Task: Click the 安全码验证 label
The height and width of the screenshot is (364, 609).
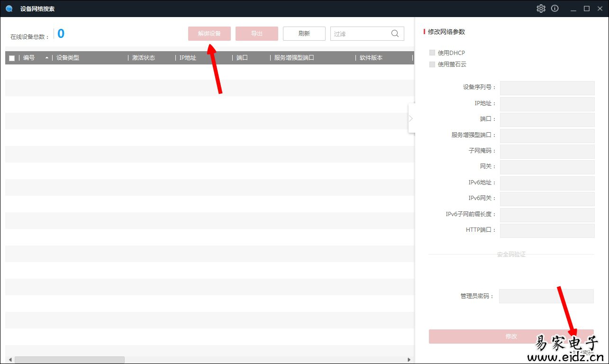Action: (x=511, y=255)
